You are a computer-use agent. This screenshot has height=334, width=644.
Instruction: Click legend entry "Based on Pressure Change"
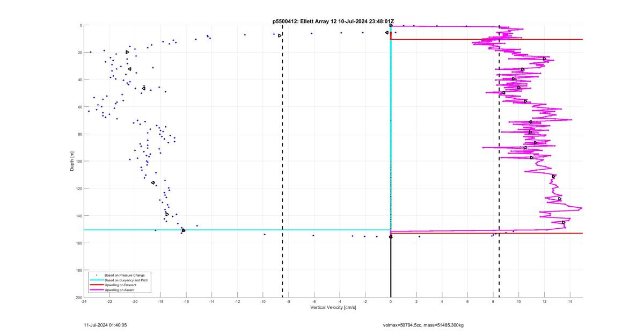pos(125,275)
